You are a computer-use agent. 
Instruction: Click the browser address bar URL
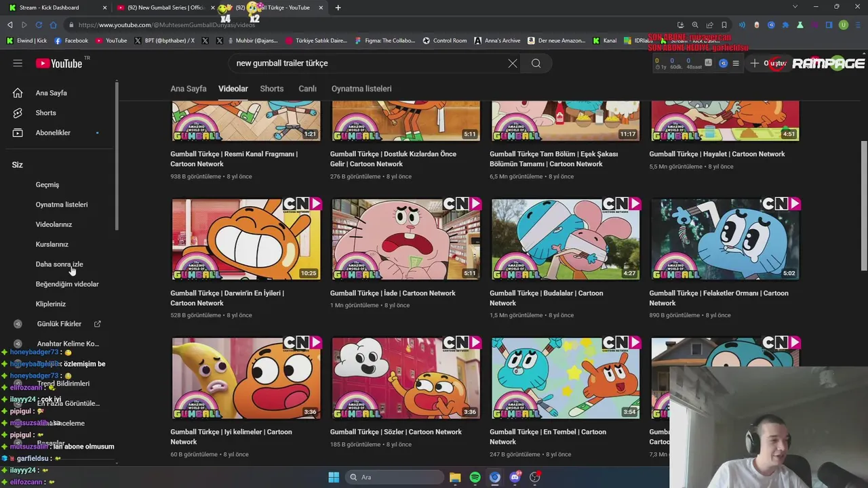[167, 25]
